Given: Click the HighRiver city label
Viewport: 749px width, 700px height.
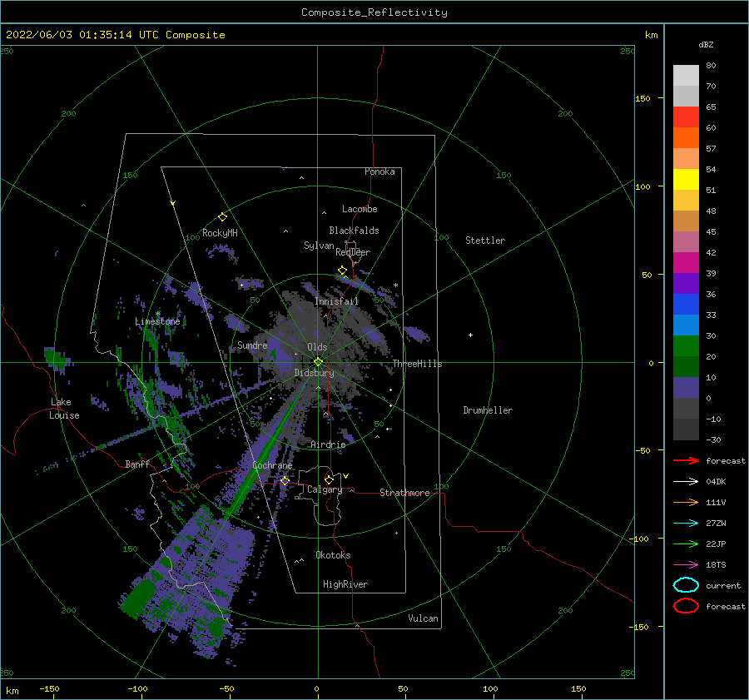Looking at the screenshot, I should [345, 584].
